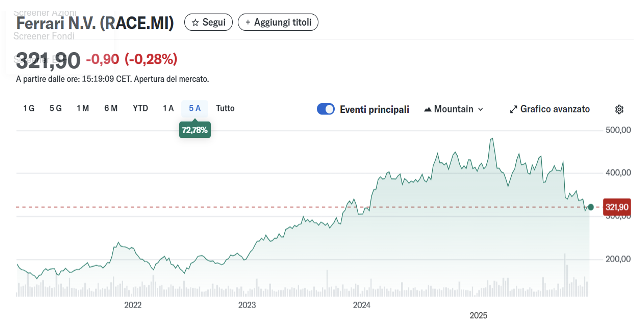This screenshot has width=644, height=327.
Task: Click the Mountain chart type icon
Action: (x=428, y=109)
